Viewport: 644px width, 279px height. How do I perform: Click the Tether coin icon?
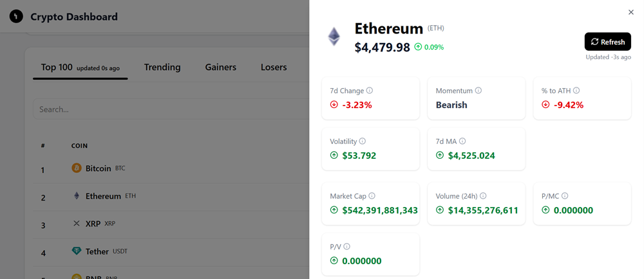click(77, 251)
